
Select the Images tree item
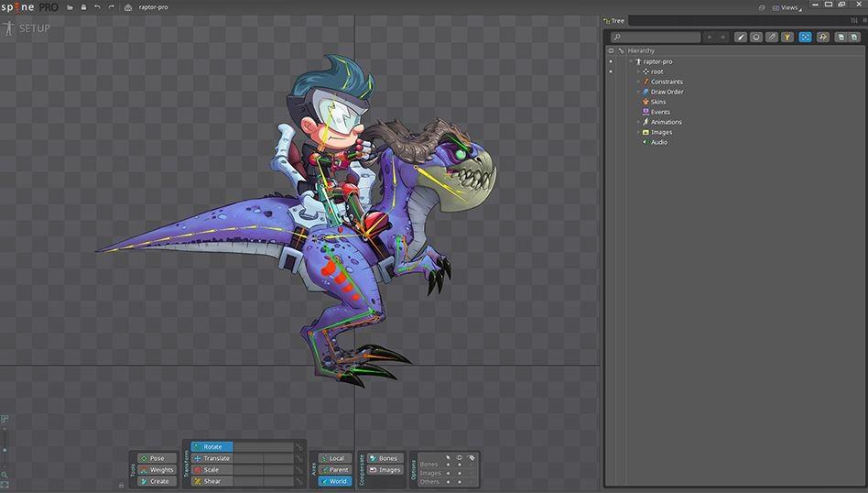click(661, 132)
